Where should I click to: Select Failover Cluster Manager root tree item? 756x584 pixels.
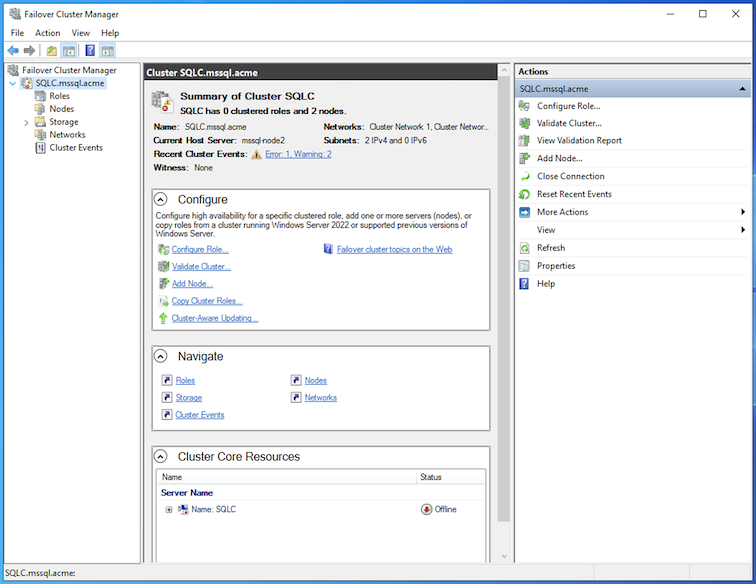69,70
